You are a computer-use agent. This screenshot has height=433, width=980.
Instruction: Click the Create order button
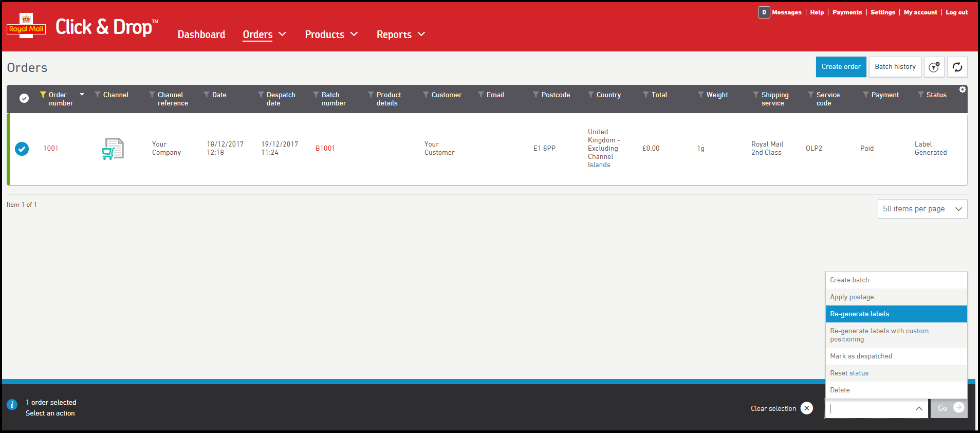pyautogui.click(x=841, y=67)
